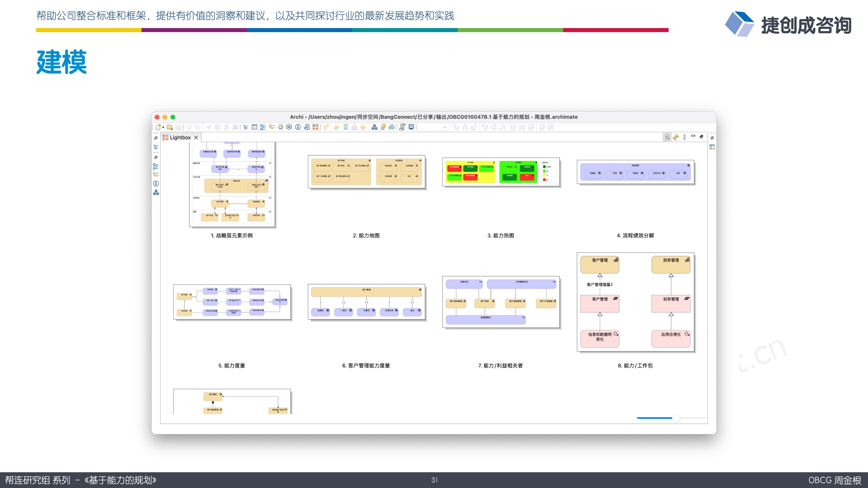Click the stacked documents icon in the toolbar
Viewport: 868px width, 488px height.
point(383,127)
